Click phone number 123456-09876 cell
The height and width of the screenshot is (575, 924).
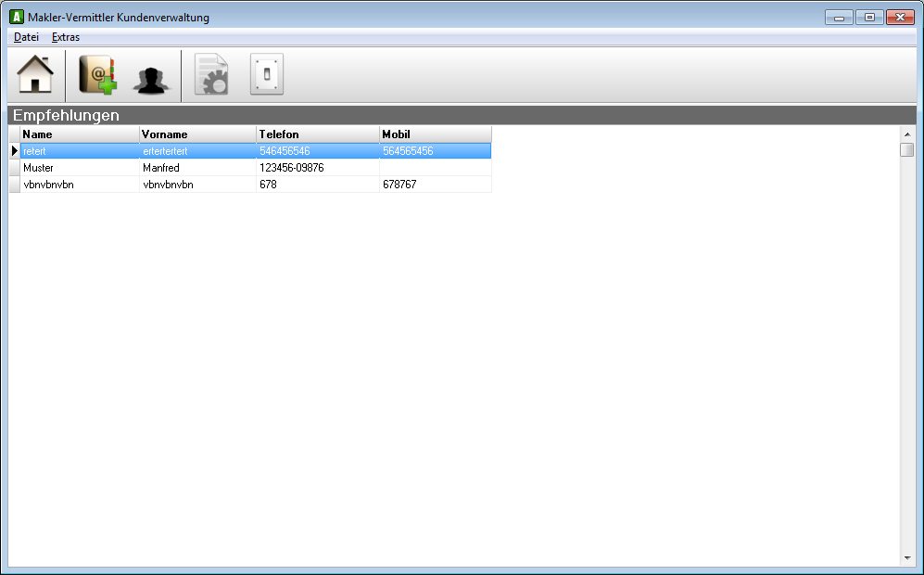318,168
